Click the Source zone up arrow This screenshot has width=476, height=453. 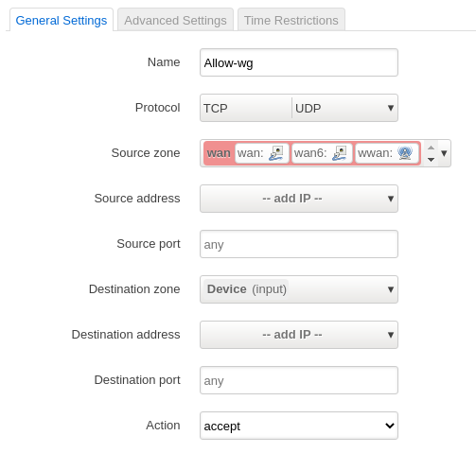coord(431,148)
